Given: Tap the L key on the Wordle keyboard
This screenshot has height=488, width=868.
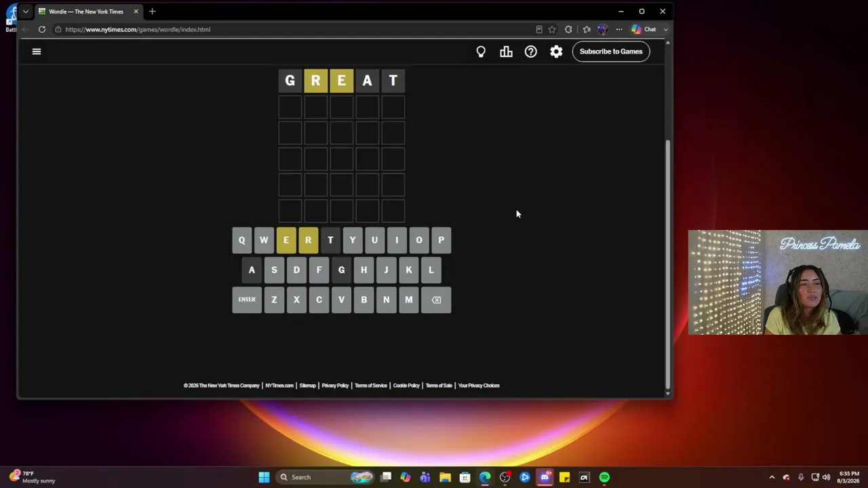Looking at the screenshot, I should point(431,270).
